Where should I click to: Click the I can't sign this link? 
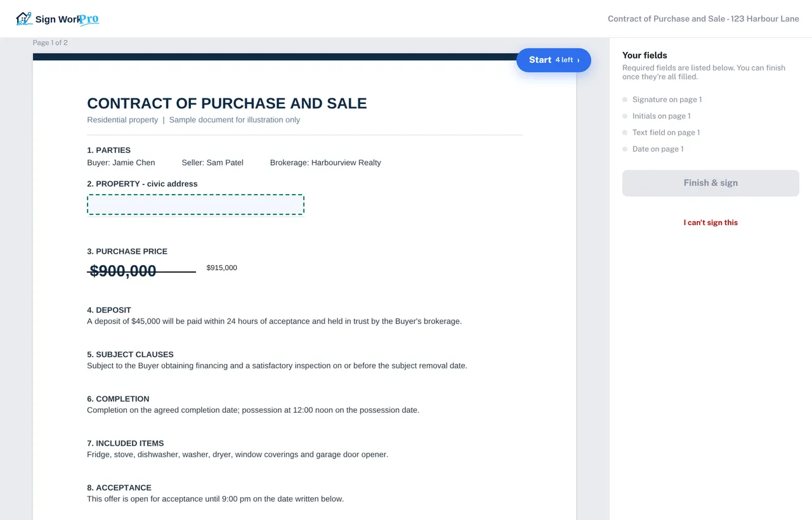710,223
